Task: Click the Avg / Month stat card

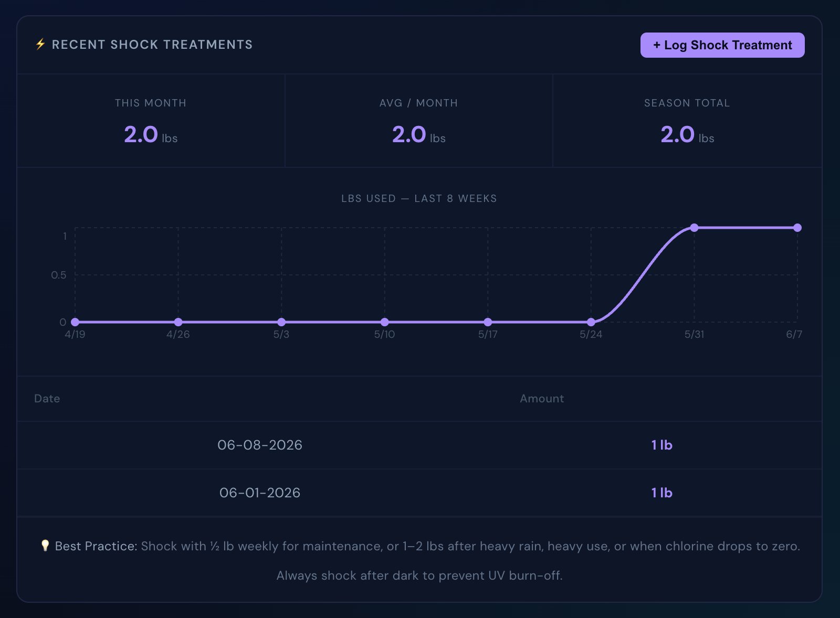Action: click(x=419, y=121)
